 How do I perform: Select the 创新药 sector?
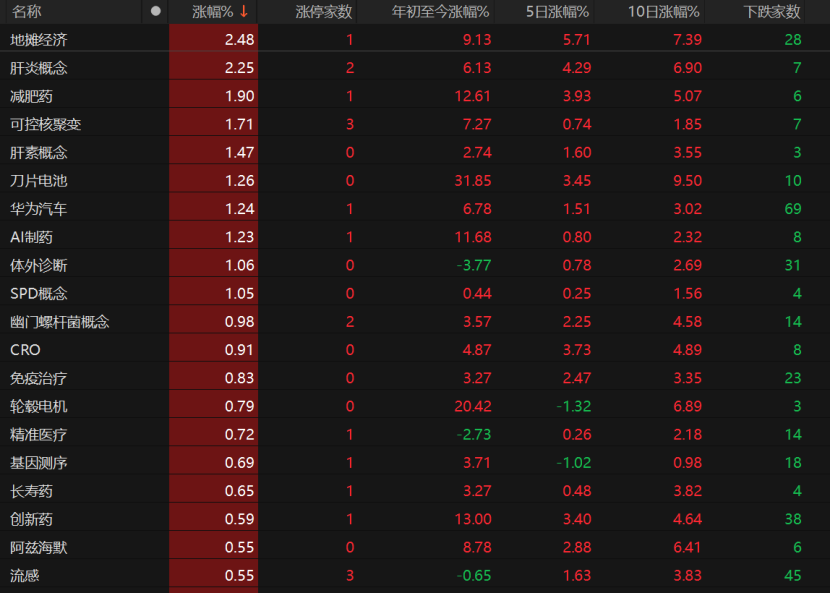[415, 519]
